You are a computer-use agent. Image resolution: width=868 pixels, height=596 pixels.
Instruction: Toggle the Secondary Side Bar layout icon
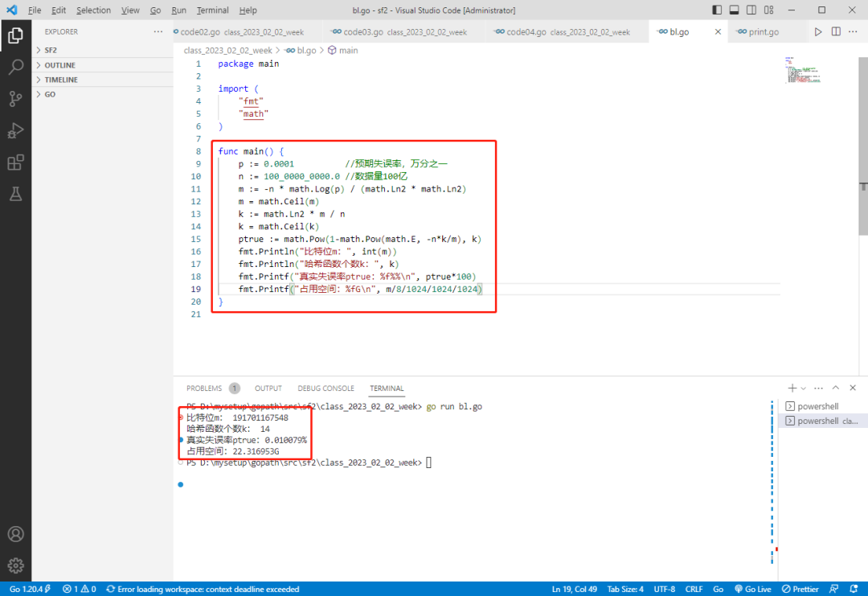click(751, 10)
